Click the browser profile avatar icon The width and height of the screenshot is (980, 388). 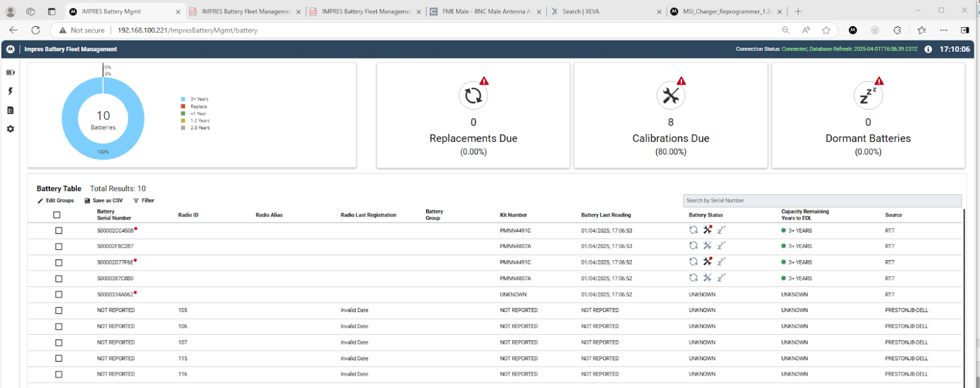pyautogui.click(x=10, y=12)
